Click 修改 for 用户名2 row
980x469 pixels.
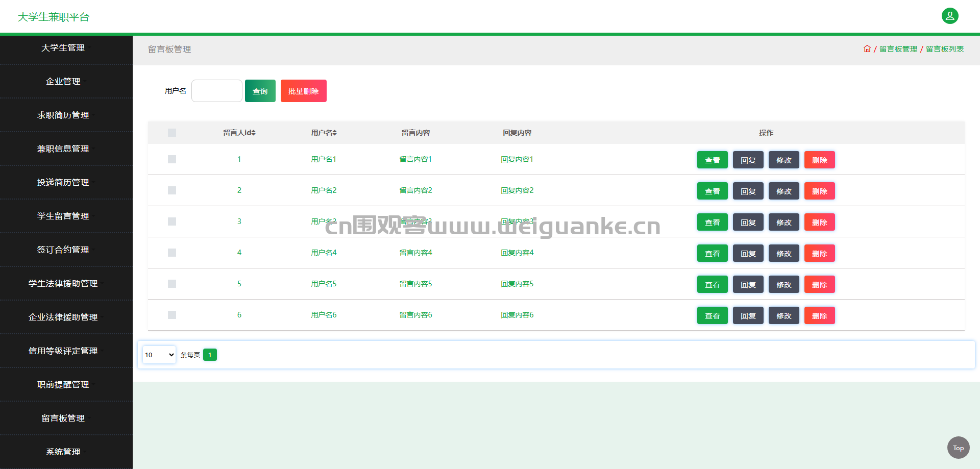[784, 191]
